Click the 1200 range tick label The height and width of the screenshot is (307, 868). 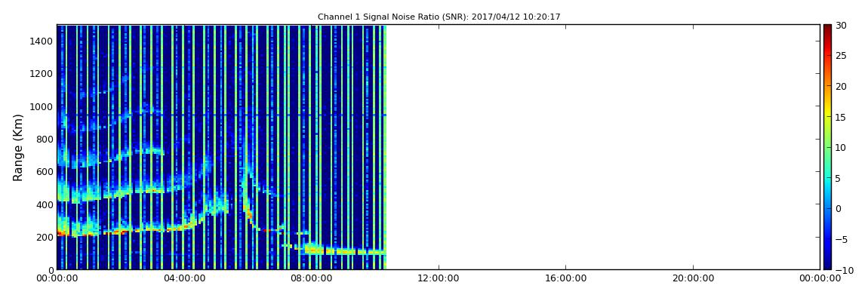42,74
